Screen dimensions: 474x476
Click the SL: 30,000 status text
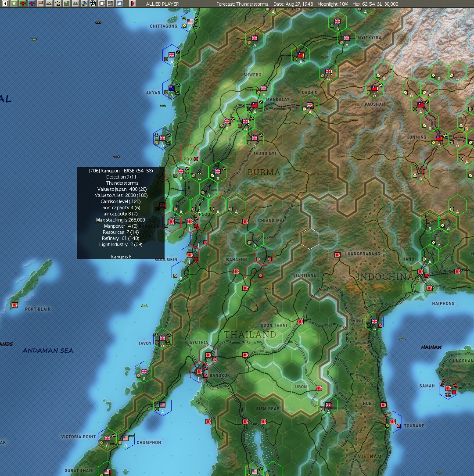tap(388, 4)
